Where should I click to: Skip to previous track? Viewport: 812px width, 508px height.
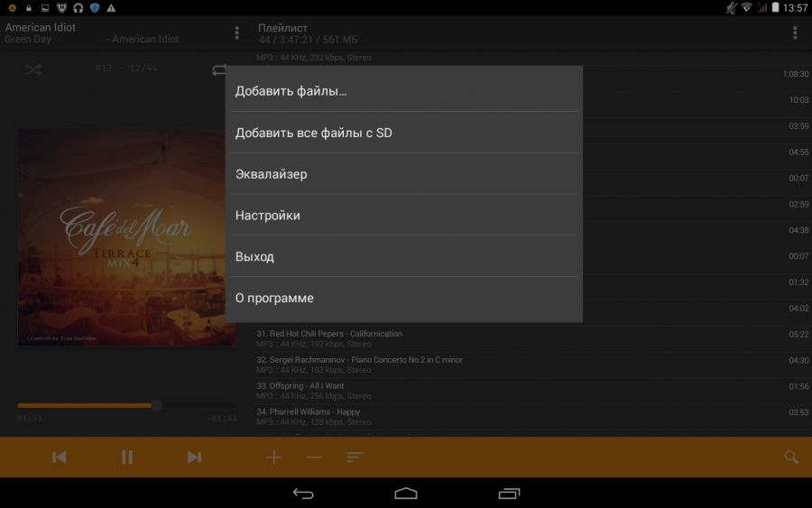tap(60, 457)
